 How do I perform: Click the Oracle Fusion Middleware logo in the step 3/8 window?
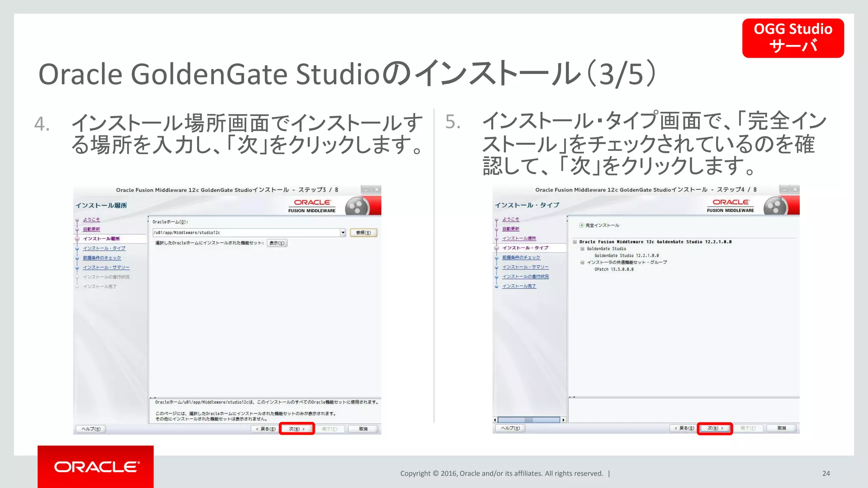coord(313,206)
